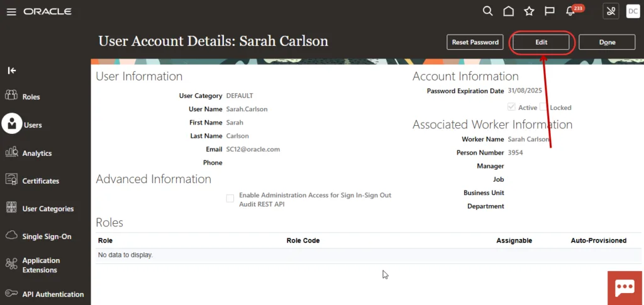
Task: Click the Edit button
Action: coord(541,42)
